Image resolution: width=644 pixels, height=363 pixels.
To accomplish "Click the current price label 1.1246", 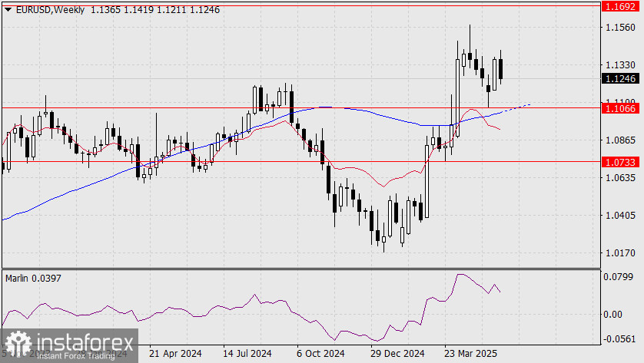I will (621, 78).
